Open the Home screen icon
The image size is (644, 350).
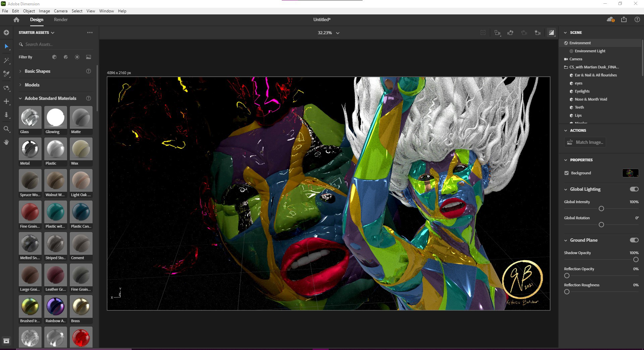(16, 19)
